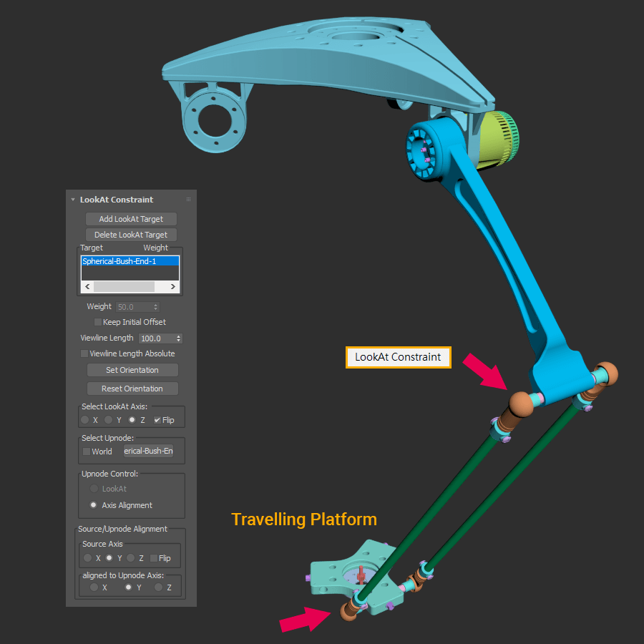Screen dimensions: 644x644
Task: Click Reset Orientation button
Action: (x=132, y=389)
